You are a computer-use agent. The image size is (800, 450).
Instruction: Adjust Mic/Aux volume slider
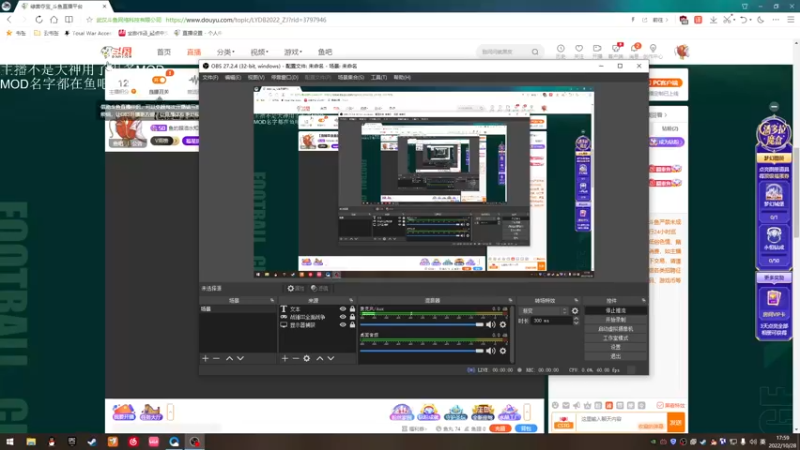click(422, 324)
